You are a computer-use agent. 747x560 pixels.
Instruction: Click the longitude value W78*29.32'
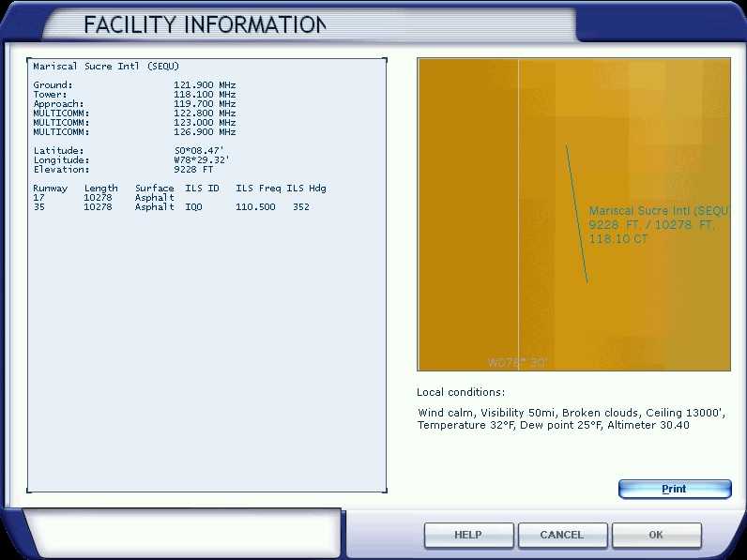click(201, 160)
